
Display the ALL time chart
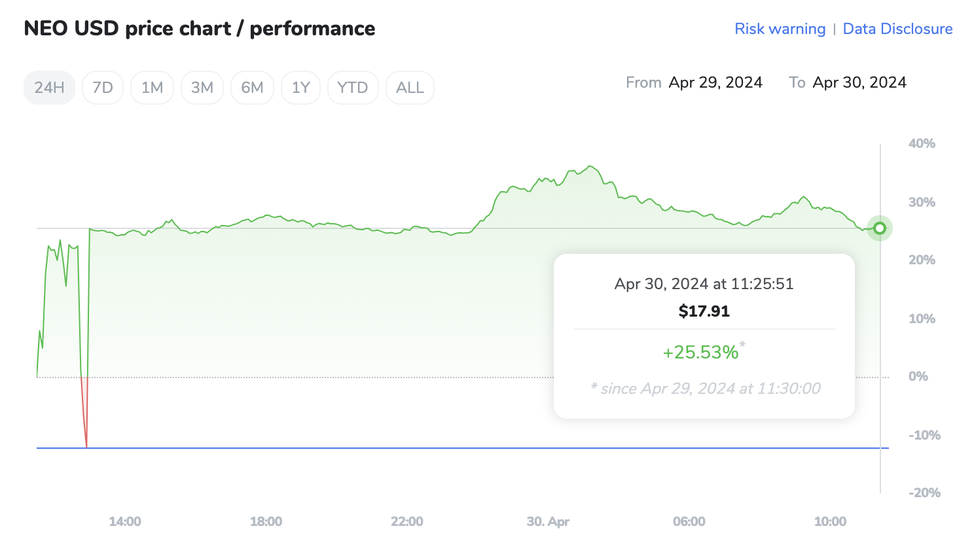coord(410,87)
